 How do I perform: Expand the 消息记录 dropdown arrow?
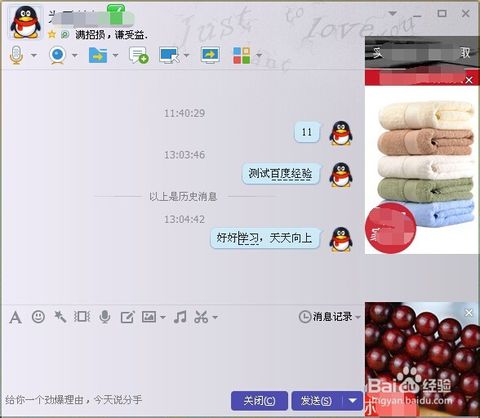point(358,317)
